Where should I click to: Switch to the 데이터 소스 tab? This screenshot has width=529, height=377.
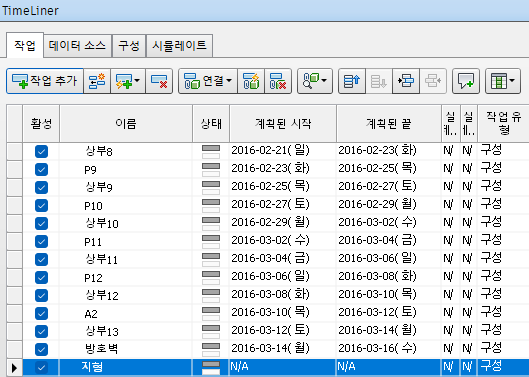78,46
